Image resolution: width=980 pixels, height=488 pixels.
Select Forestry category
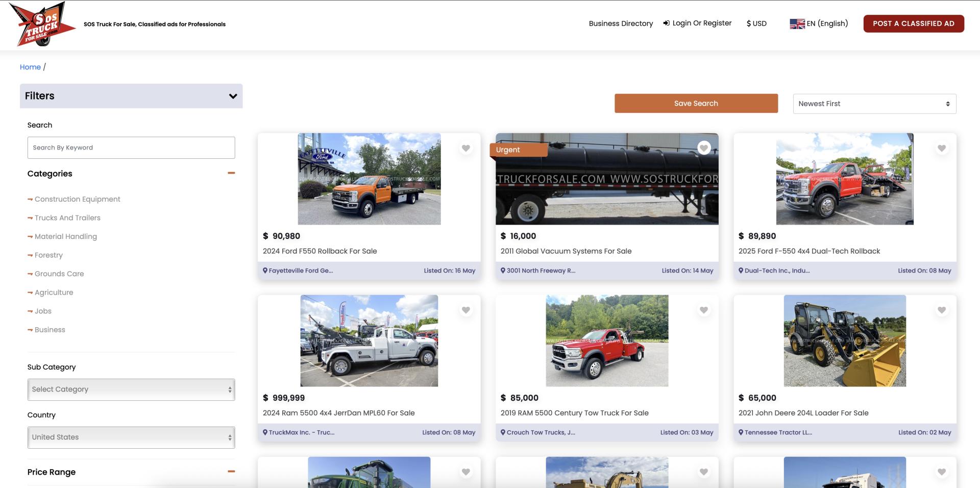tap(48, 255)
